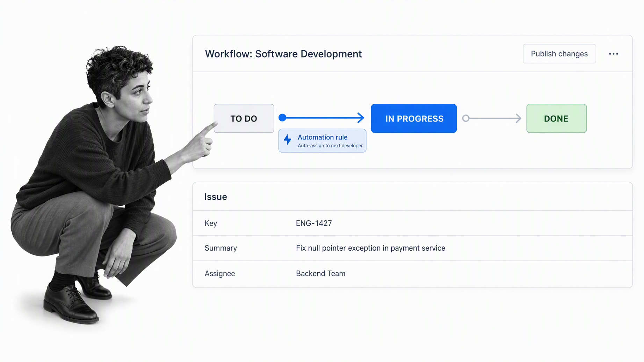Open the three-dot more options menu
The width and height of the screenshot is (644, 362).
click(613, 54)
